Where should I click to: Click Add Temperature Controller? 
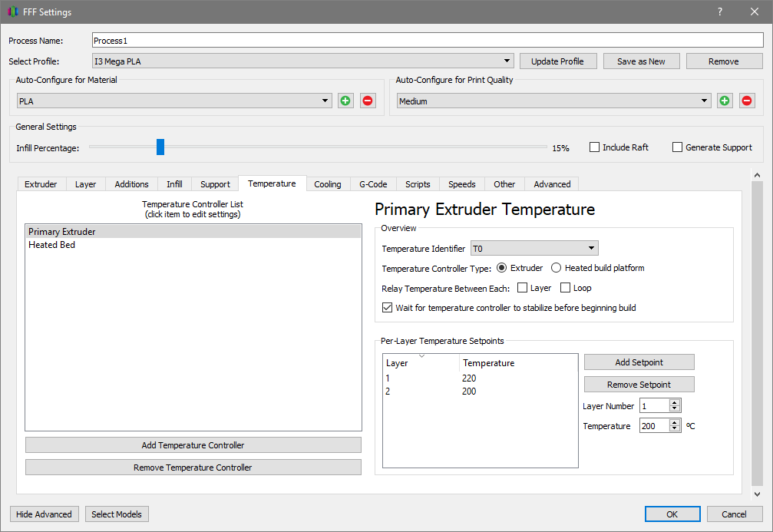click(193, 444)
